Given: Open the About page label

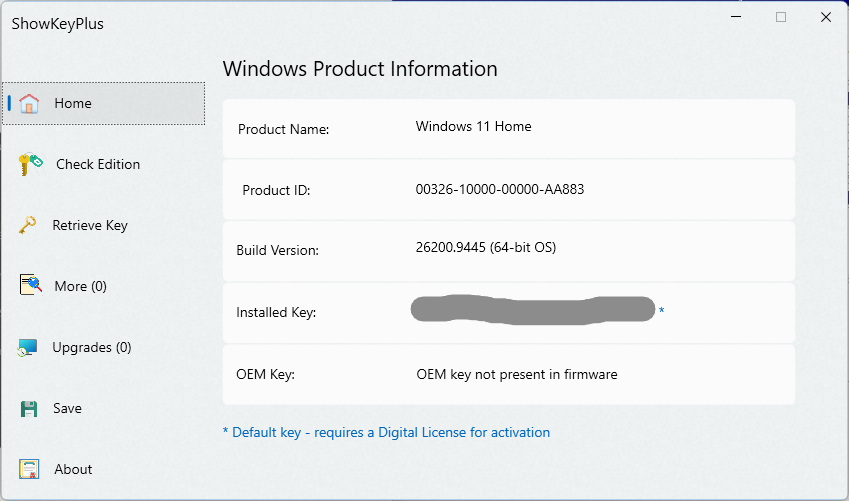Looking at the screenshot, I should [x=73, y=469].
